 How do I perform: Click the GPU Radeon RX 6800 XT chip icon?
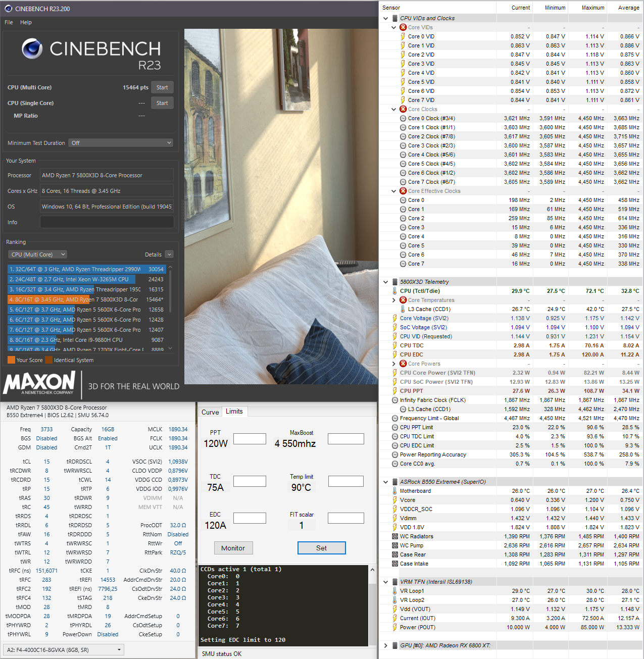(395, 645)
